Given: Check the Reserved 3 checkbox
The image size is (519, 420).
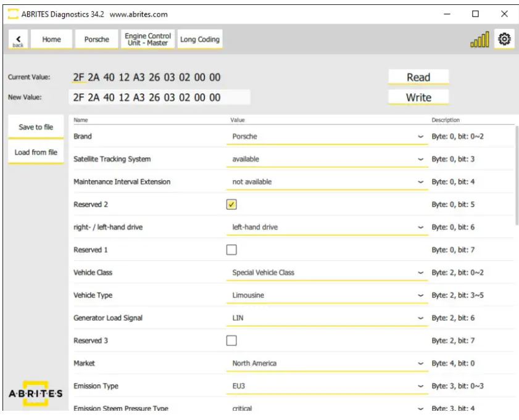Looking at the screenshot, I should (231, 340).
